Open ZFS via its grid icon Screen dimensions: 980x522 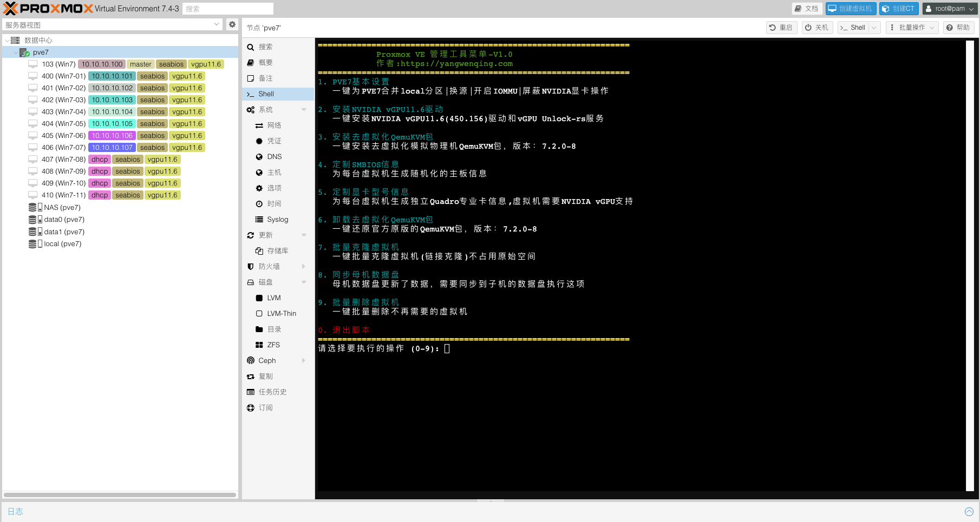point(259,345)
